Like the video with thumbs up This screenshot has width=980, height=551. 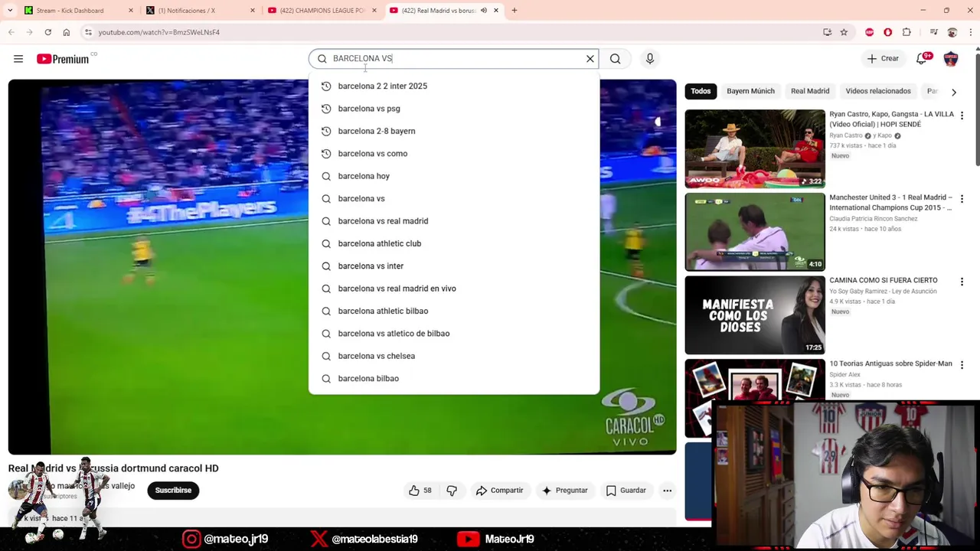pos(420,491)
